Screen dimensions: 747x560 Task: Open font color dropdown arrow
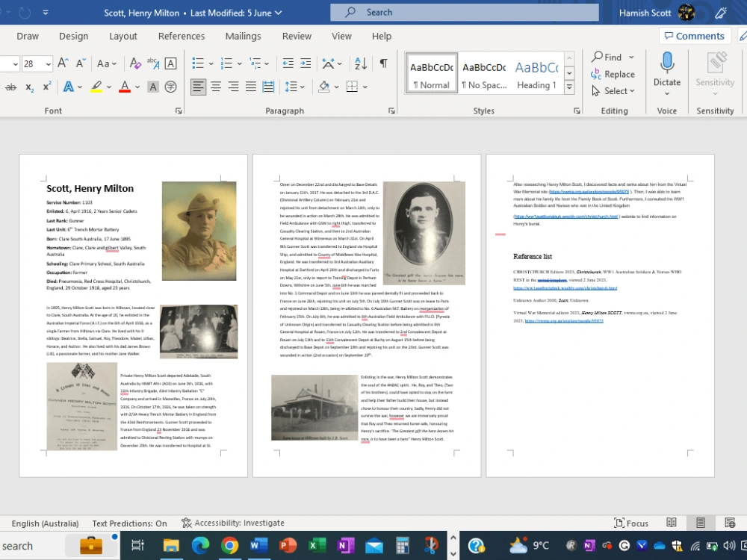coord(137,87)
